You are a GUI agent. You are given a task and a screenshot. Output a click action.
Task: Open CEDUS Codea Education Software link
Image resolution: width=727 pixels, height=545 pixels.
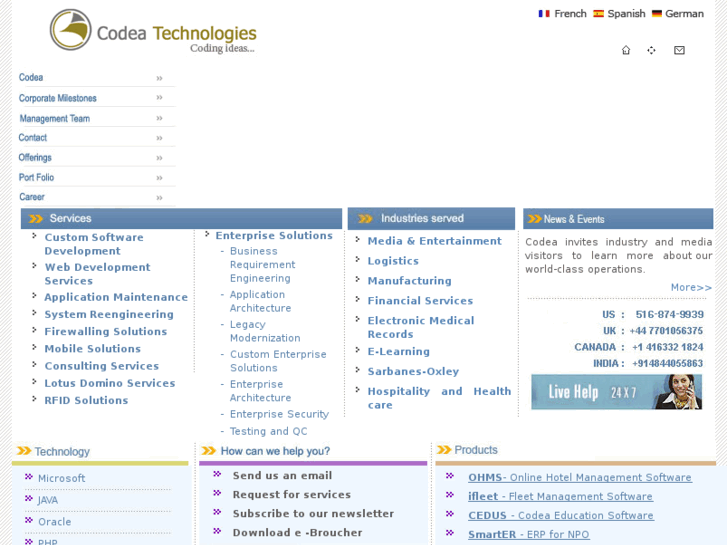(x=561, y=515)
